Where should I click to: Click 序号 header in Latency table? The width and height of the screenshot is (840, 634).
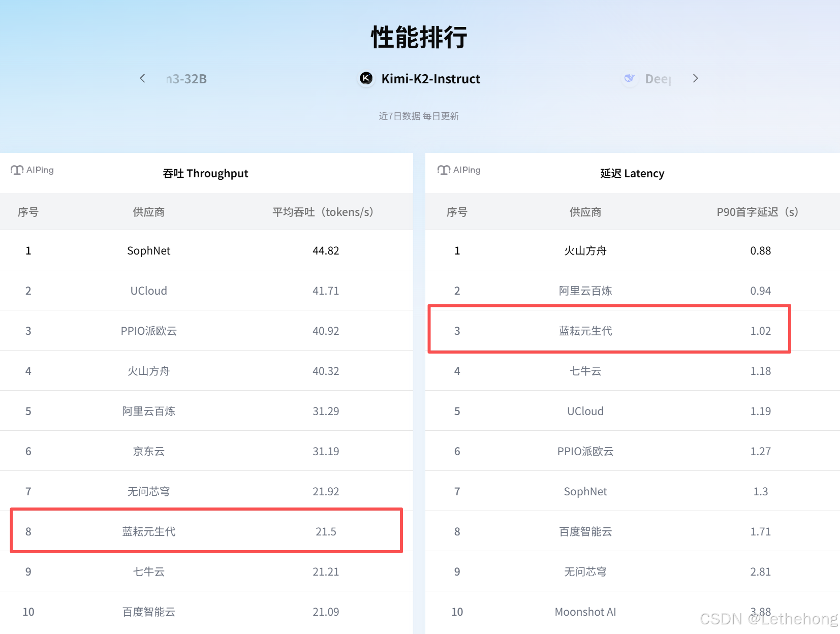(457, 212)
